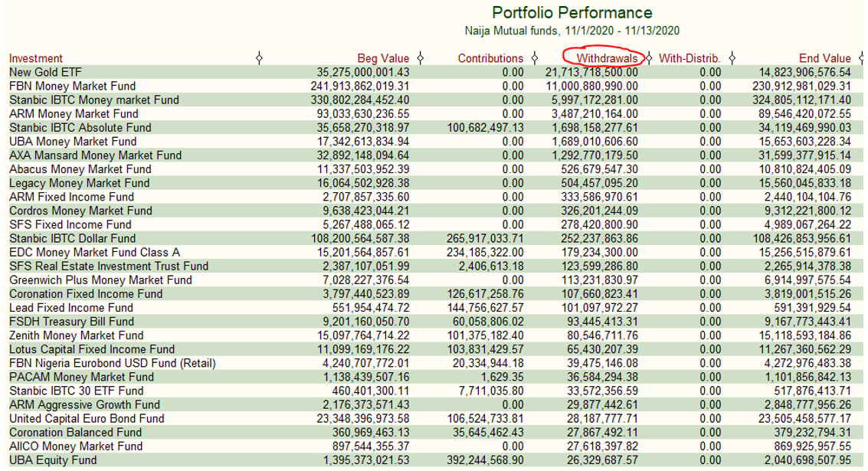Select SFS Real Estate Investment Trust Fund
The width and height of the screenshot is (868, 471).
(x=436, y=266)
